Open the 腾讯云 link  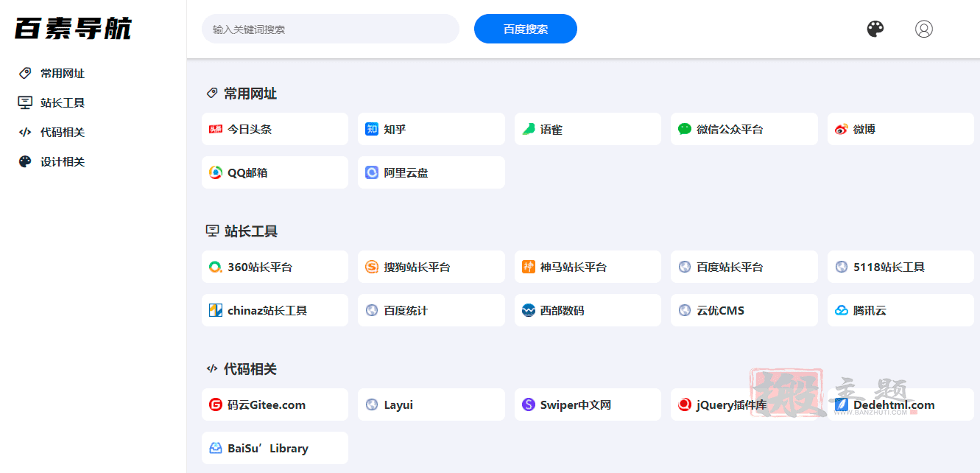tap(900, 310)
